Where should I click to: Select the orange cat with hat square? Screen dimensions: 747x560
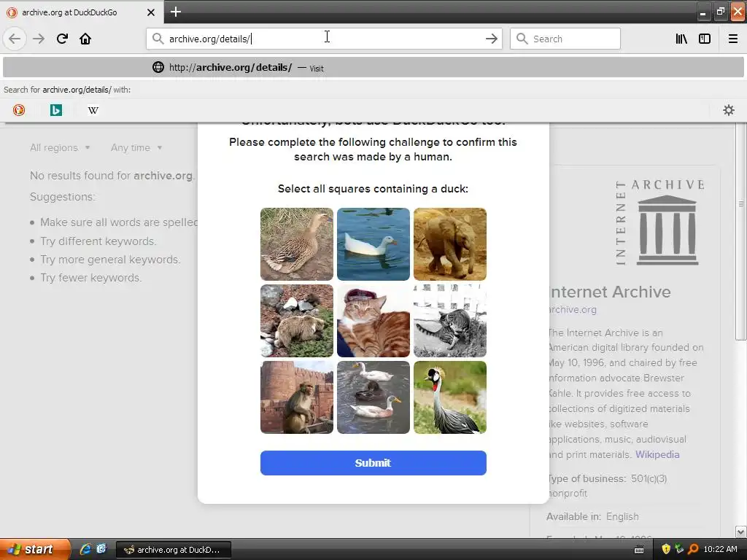pyautogui.click(x=373, y=321)
